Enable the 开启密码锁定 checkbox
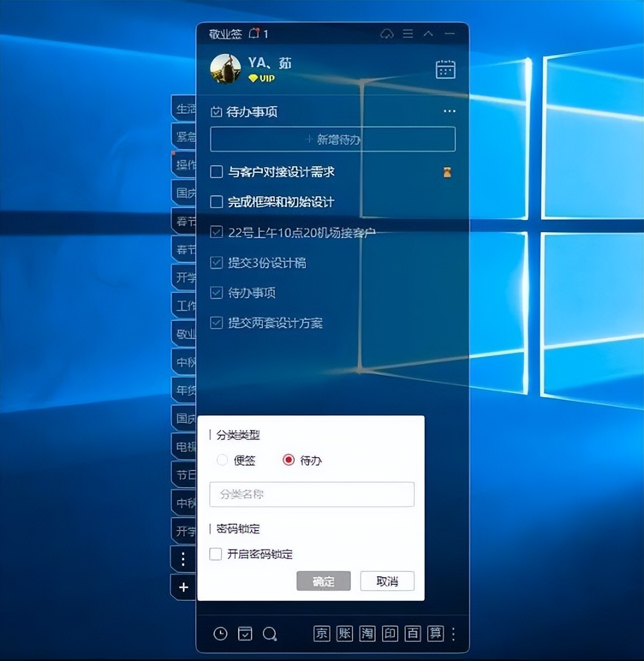 tap(216, 554)
